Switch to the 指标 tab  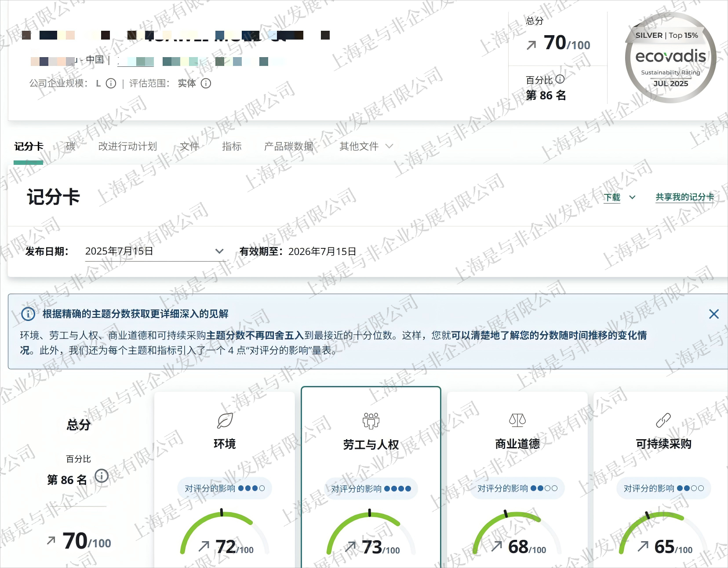click(x=232, y=146)
